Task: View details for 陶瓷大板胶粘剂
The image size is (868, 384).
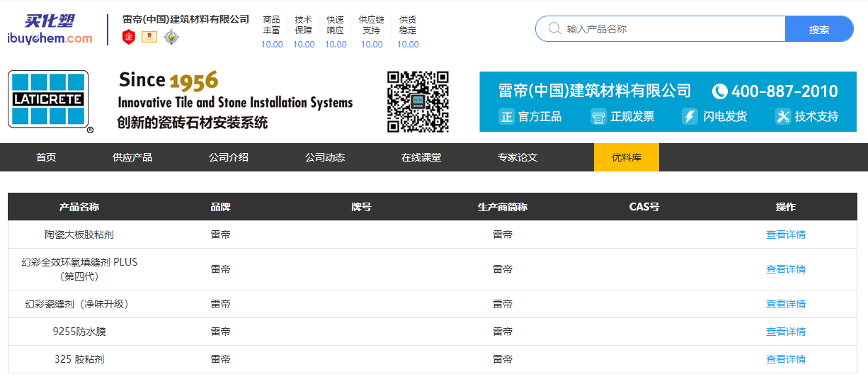Action: [x=786, y=235]
